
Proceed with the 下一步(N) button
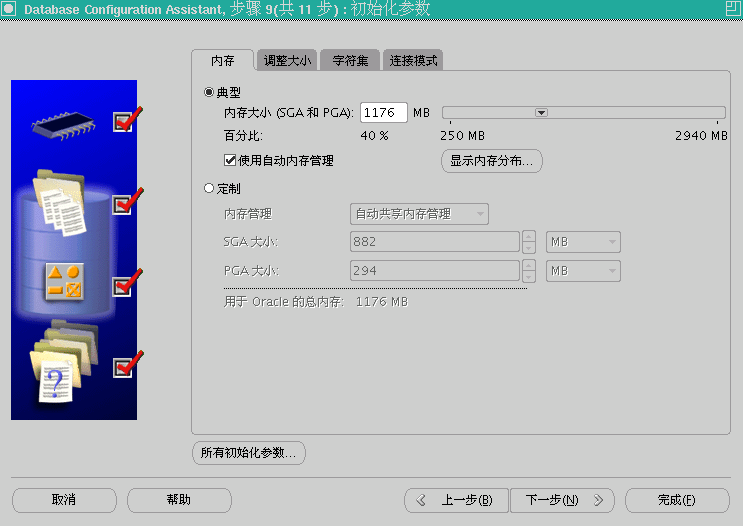[x=562, y=500]
